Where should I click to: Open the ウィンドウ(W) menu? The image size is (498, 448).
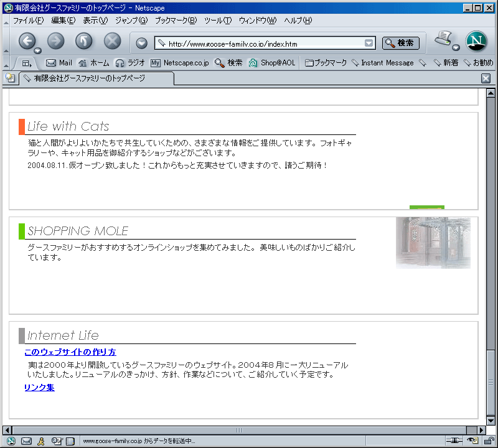[258, 21]
